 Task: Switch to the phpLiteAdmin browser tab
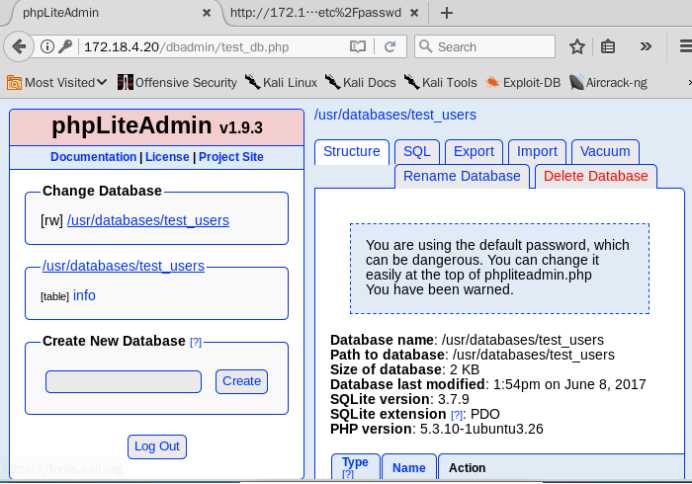click(x=61, y=13)
